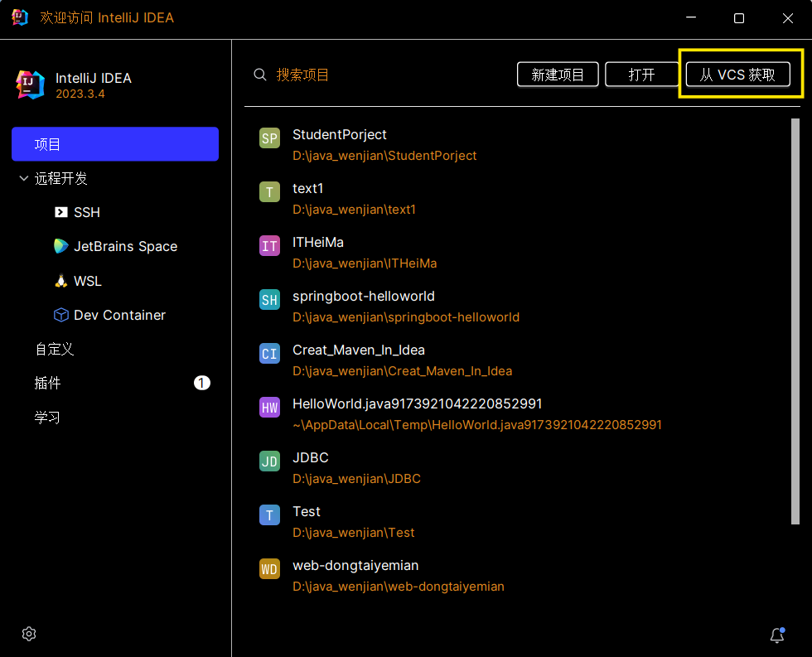Click the JD JDBC project icon
Screen dimensions: 812x657
[269, 461]
